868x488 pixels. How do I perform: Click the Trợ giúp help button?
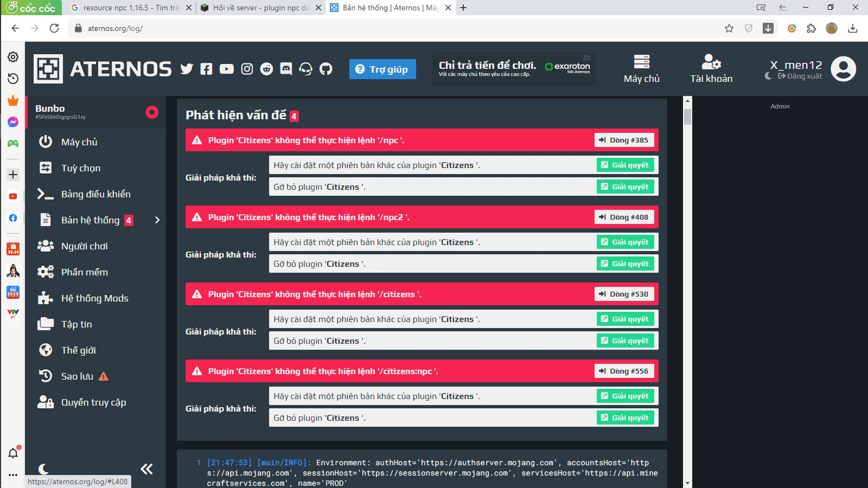point(382,69)
